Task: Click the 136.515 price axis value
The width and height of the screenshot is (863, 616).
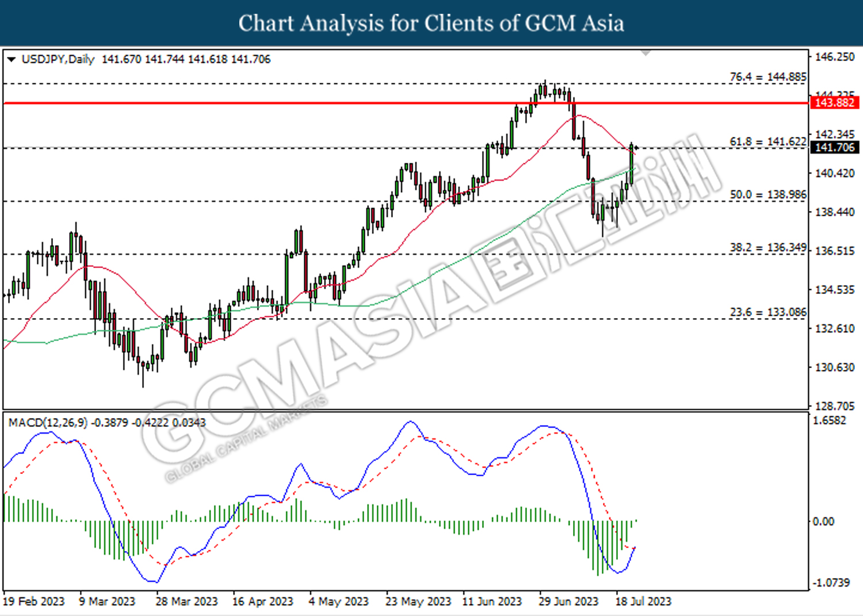Action: click(835, 251)
